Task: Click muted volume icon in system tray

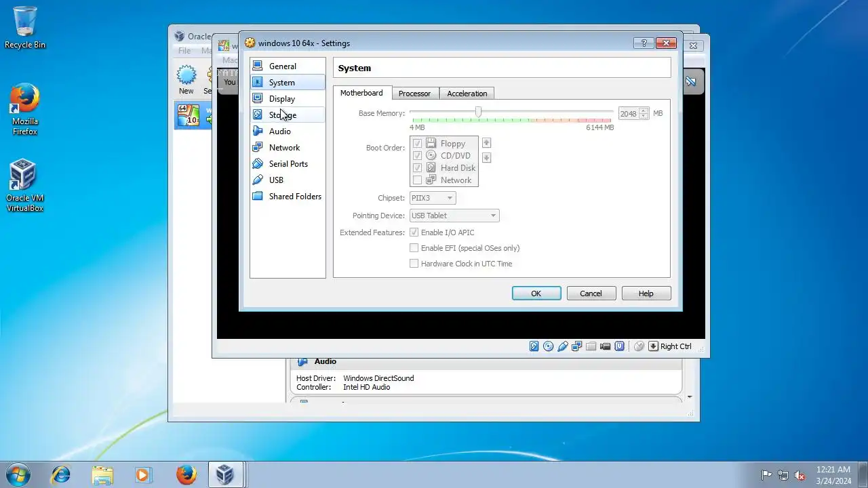Action: [800, 475]
